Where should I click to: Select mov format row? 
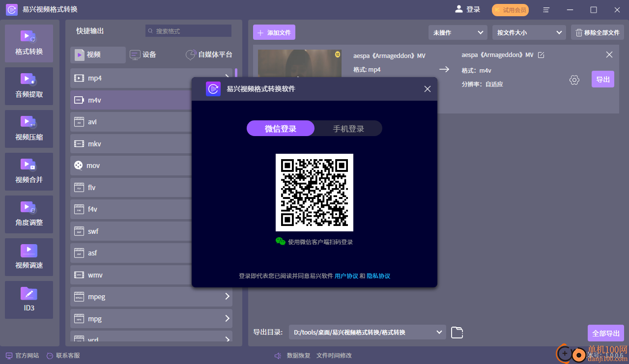click(x=151, y=166)
